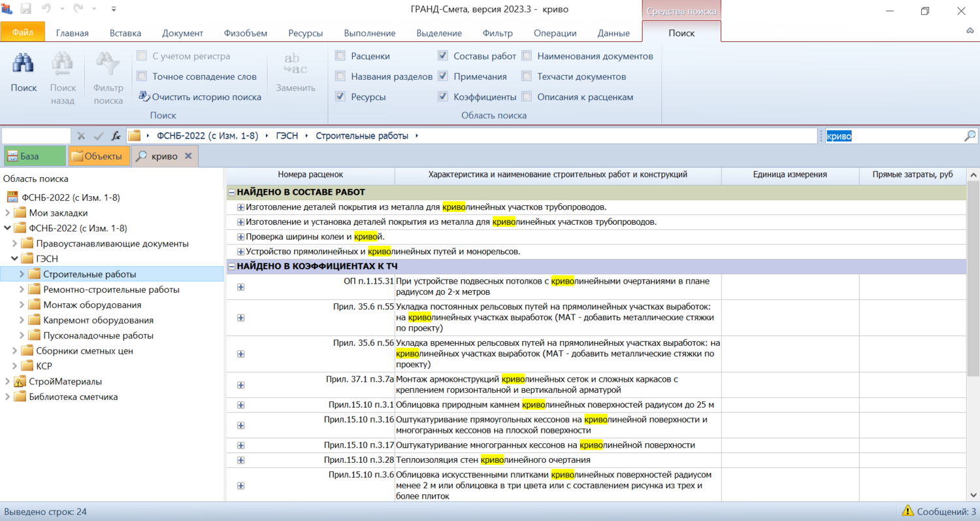
Task: Click the save icon in title bar
Action: 26,10
